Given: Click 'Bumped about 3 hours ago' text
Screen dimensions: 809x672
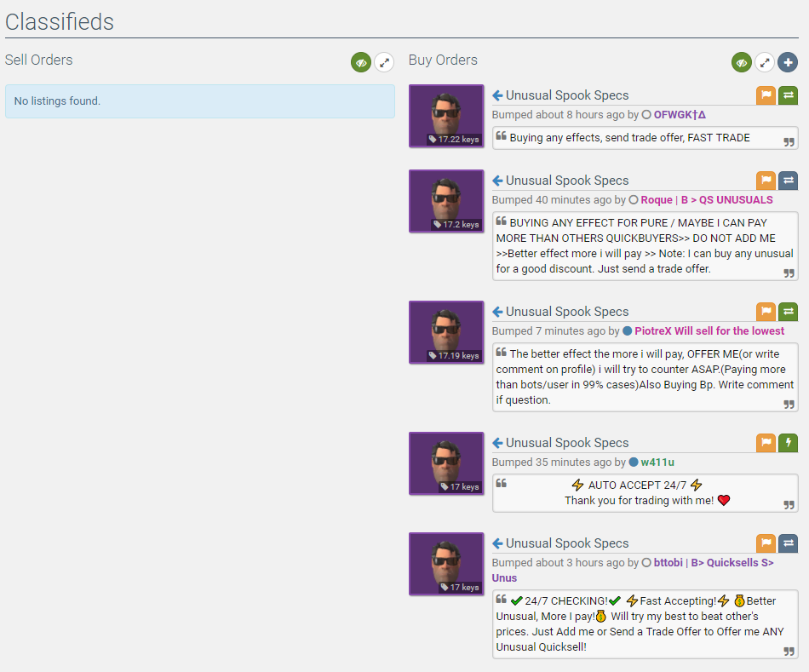Looking at the screenshot, I should coord(559,563).
